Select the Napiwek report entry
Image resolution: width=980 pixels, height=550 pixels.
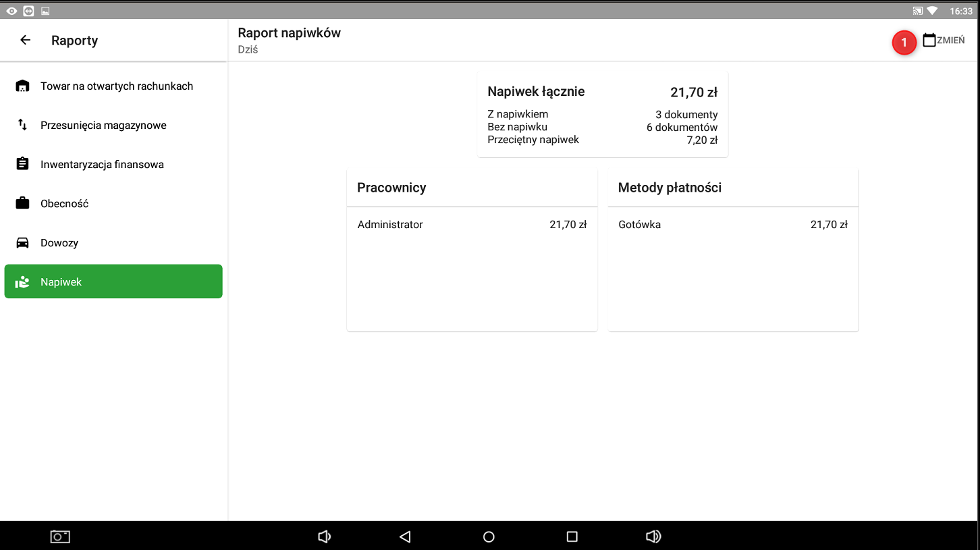[113, 281]
